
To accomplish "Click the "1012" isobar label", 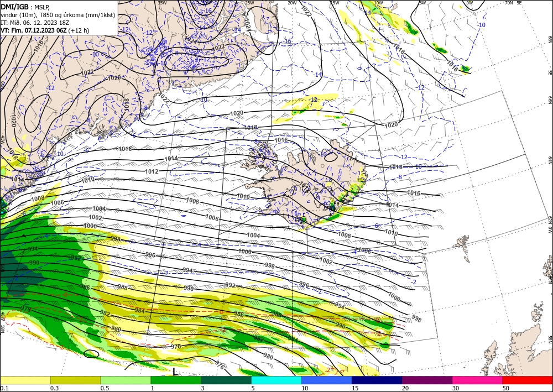I will (152, 171).
